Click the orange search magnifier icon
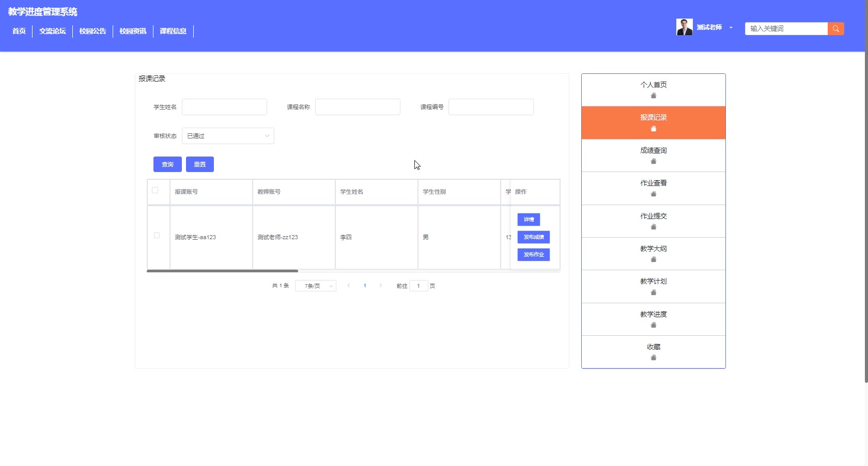 click(x=835, y=28)
